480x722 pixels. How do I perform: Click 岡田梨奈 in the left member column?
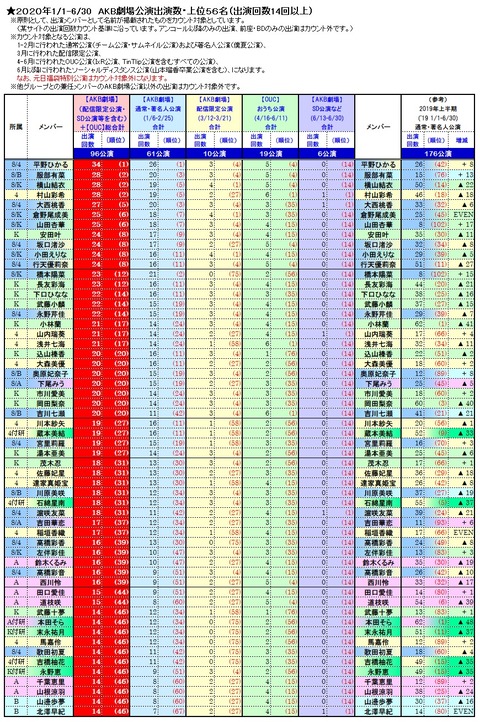[50, 404]
